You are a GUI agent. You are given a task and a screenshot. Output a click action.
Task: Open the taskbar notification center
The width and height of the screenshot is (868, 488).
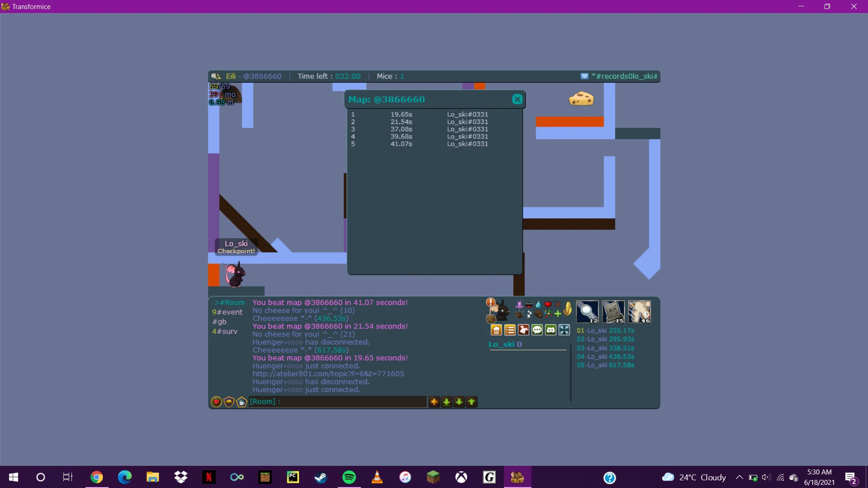coord(851,477)
